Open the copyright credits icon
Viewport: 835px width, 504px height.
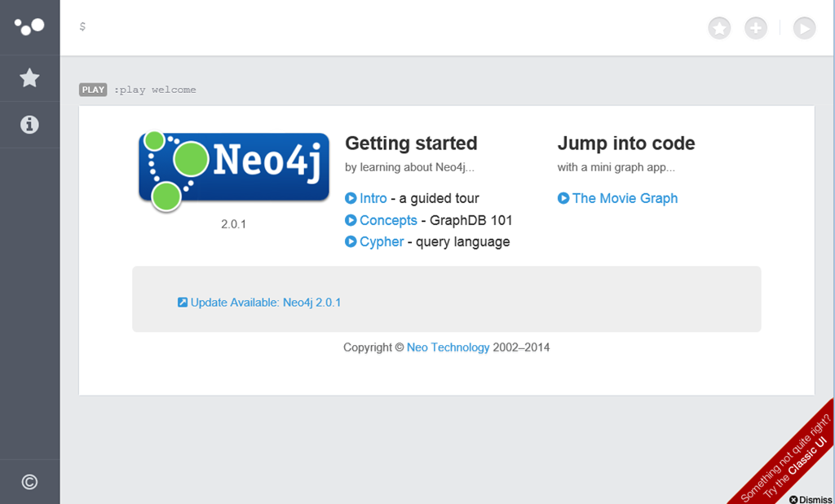tap(29, 482)
